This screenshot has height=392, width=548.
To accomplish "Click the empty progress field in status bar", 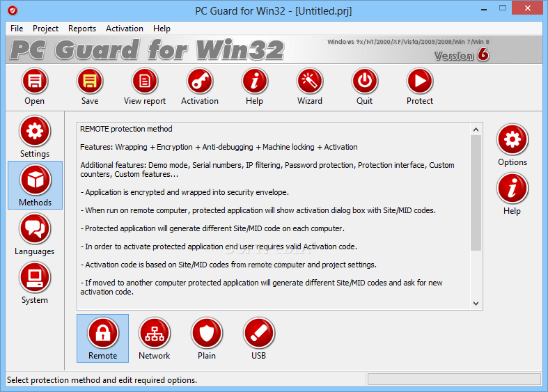I will 454,379.
